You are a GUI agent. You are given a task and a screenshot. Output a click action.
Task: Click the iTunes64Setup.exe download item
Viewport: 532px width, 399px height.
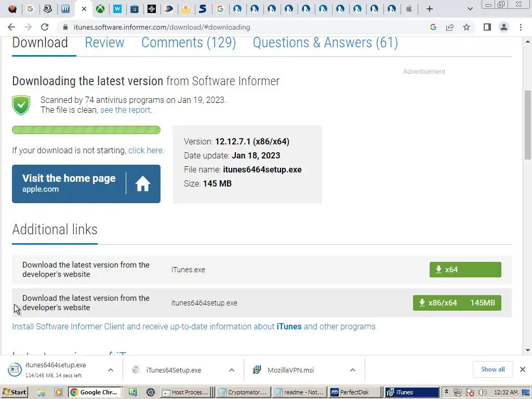pyautogui.click(x=174, y=370)
